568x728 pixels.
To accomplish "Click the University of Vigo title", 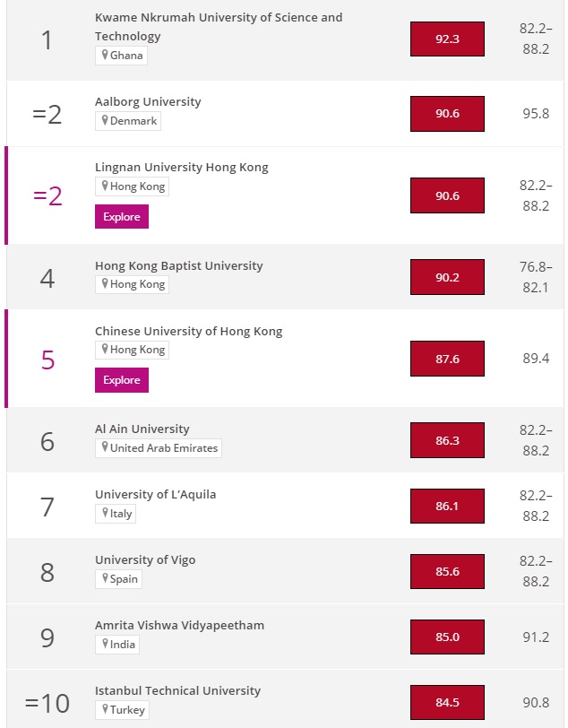I will pyautogui.click(x=145, y=560).
